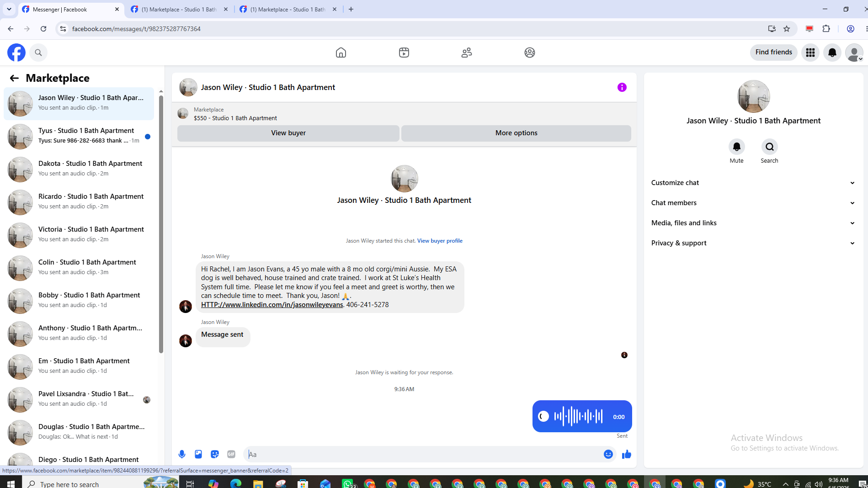
Task: Open the Anthony Studio 1 Bath chat
Action: point(79,334)
